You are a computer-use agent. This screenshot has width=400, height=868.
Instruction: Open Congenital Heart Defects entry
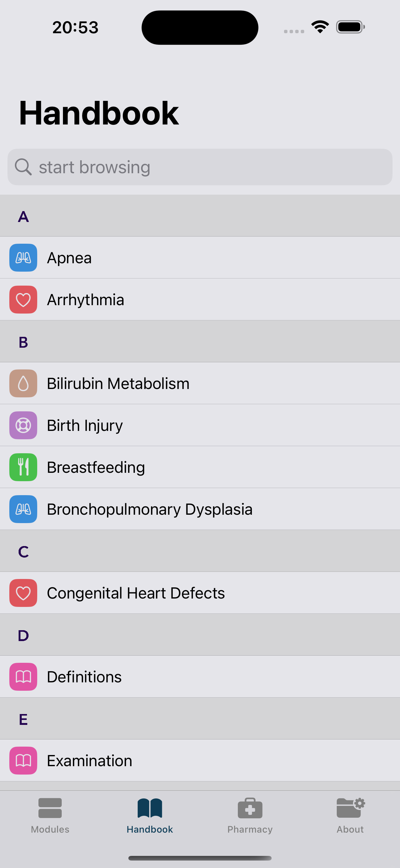(x=200, y=593)
